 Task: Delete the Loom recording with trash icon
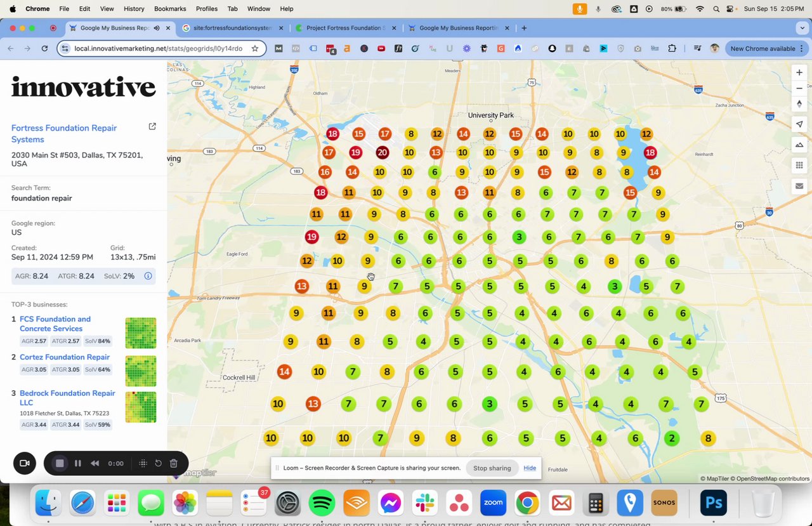point(173,463)
